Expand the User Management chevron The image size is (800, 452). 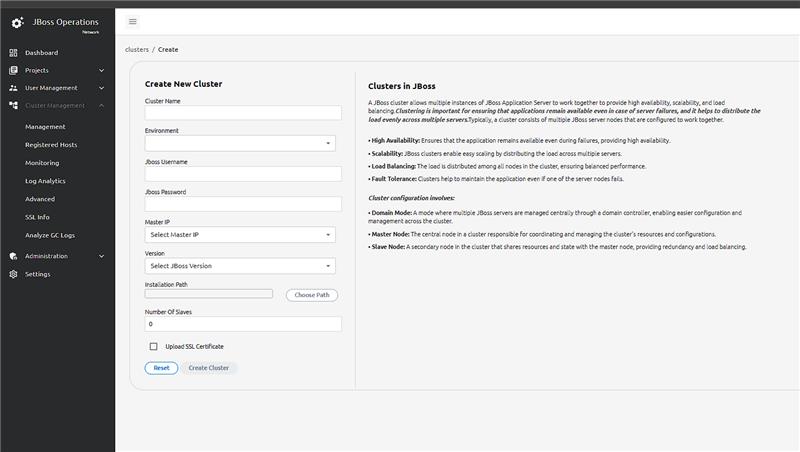(x=102, y=88)
